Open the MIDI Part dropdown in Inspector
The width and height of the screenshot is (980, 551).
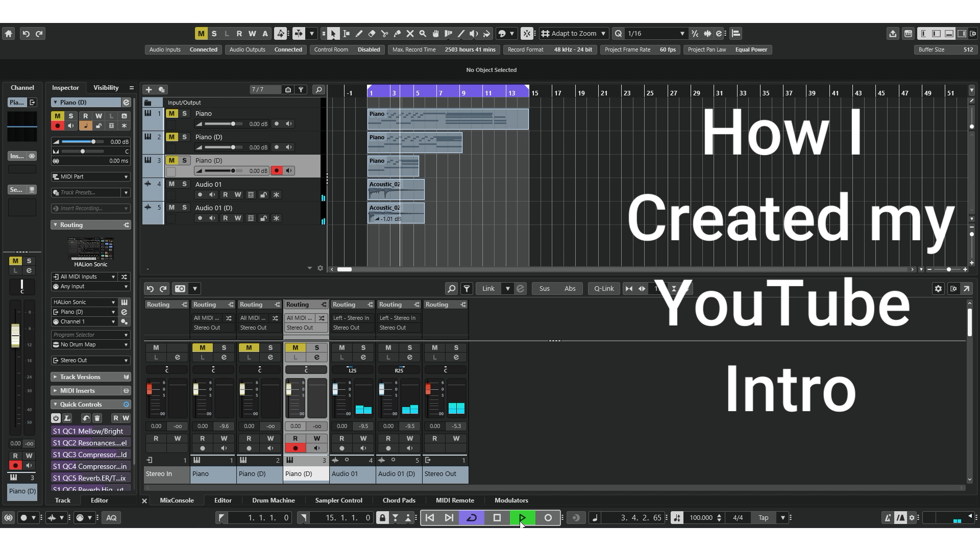pos(91,177)
